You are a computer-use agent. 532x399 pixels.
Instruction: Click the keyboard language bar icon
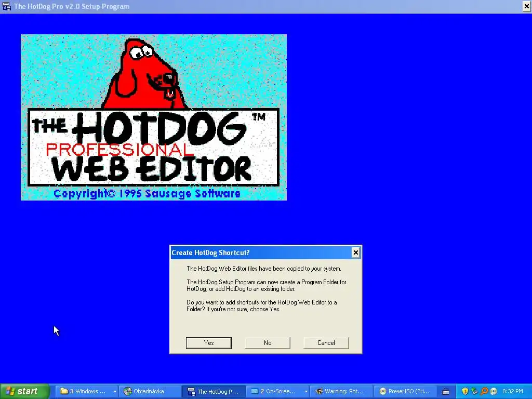[446, 392]
